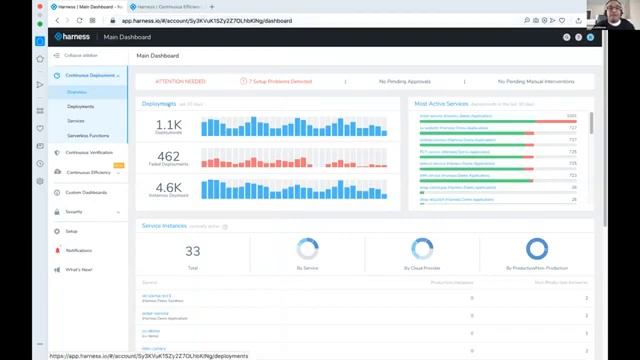Click the What's New megaphone icon

point(57,269)
